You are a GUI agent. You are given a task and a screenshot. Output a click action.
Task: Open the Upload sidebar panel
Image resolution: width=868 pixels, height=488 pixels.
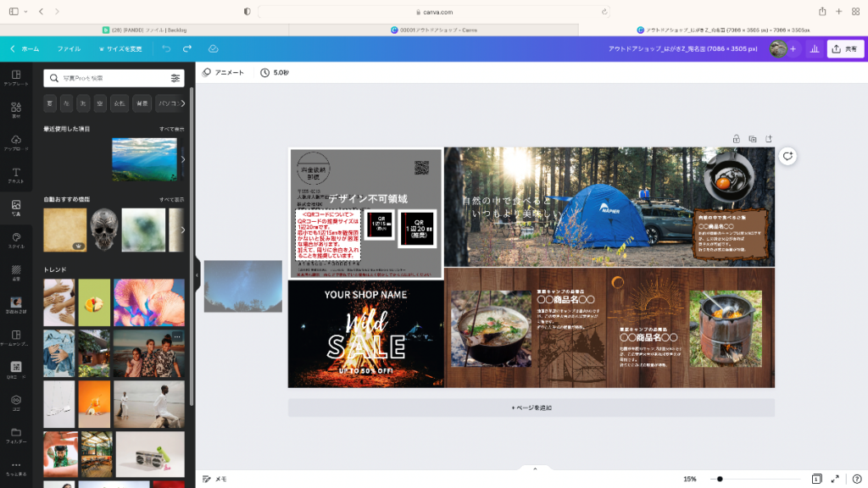point(16,142)
